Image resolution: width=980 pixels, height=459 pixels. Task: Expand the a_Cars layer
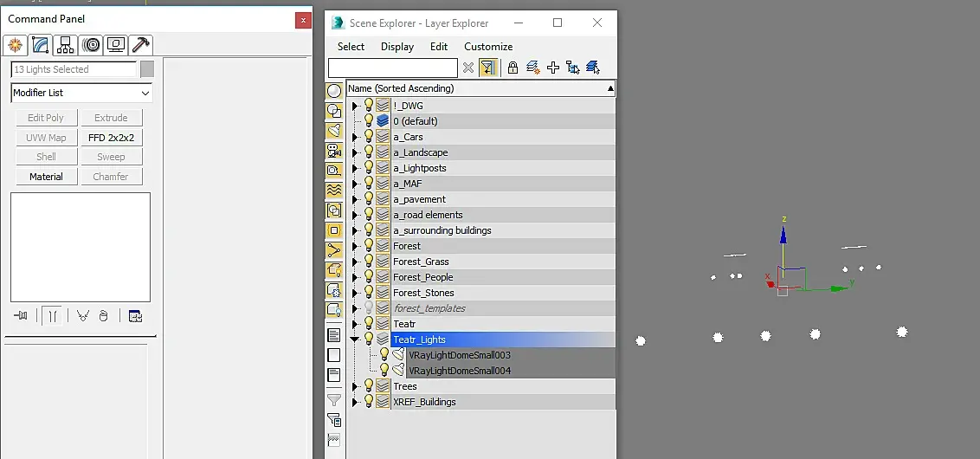point(355,137)
